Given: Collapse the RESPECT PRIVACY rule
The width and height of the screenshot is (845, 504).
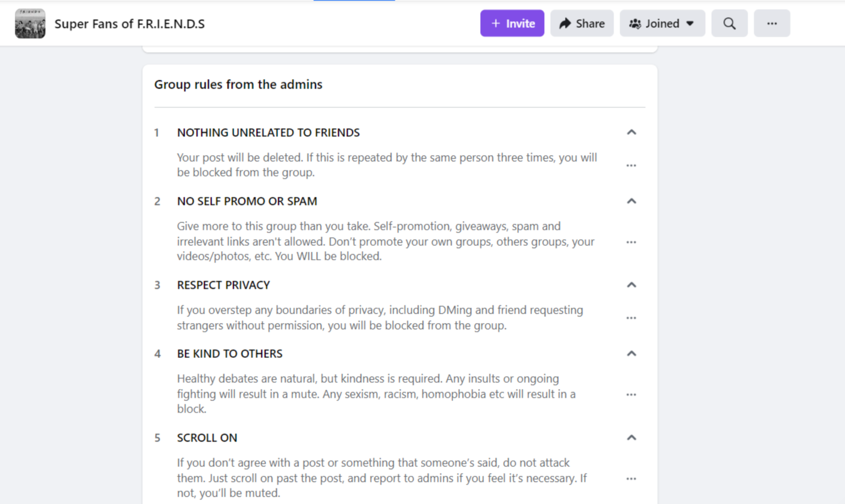Looking at the screenshot, I should [x=632, y=285].
